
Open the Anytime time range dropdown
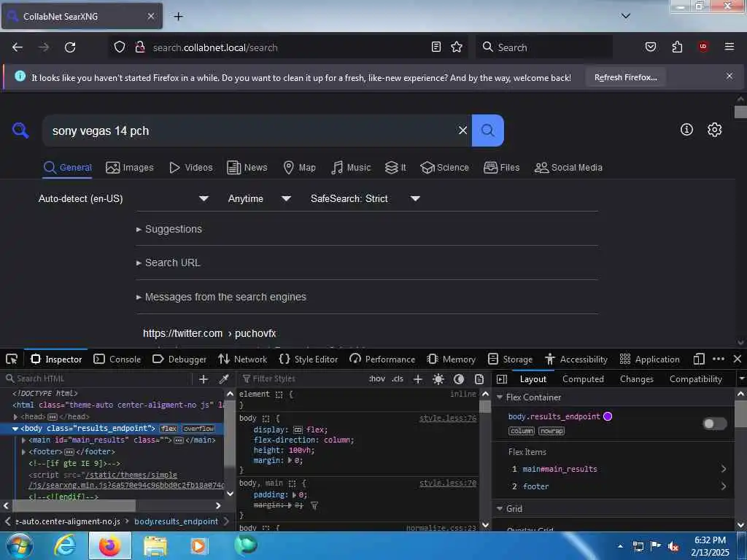(259, 198)
